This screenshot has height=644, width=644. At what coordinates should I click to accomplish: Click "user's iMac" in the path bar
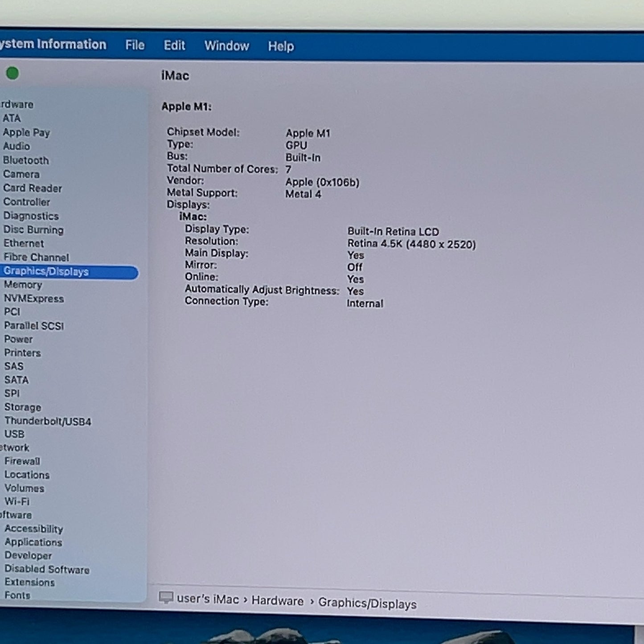tap(208, 599)
